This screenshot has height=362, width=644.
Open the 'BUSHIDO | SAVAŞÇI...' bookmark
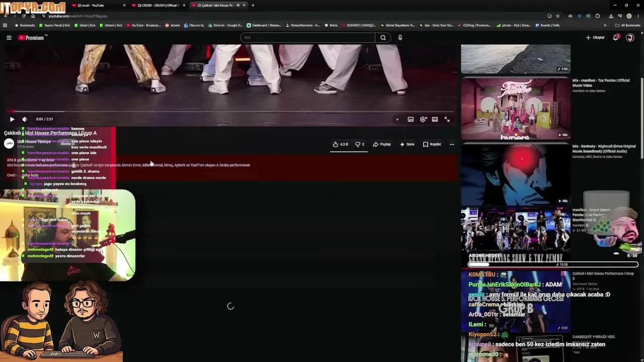click(x=359, y=25)
